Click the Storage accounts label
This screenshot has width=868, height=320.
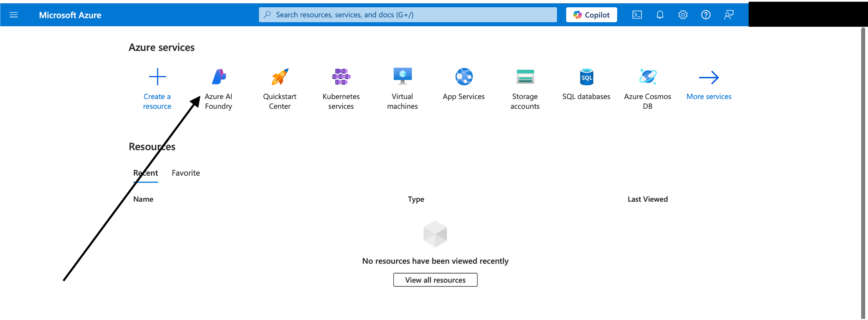point(525,101)
